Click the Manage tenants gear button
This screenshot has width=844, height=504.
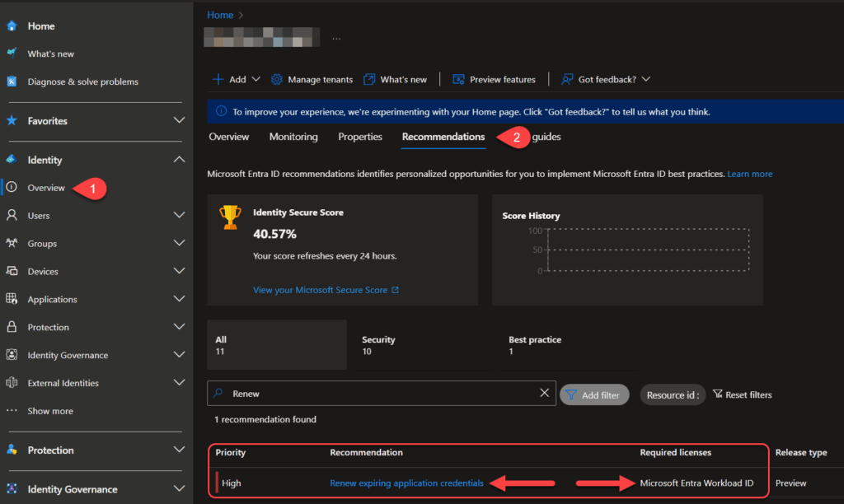point(312,80)
